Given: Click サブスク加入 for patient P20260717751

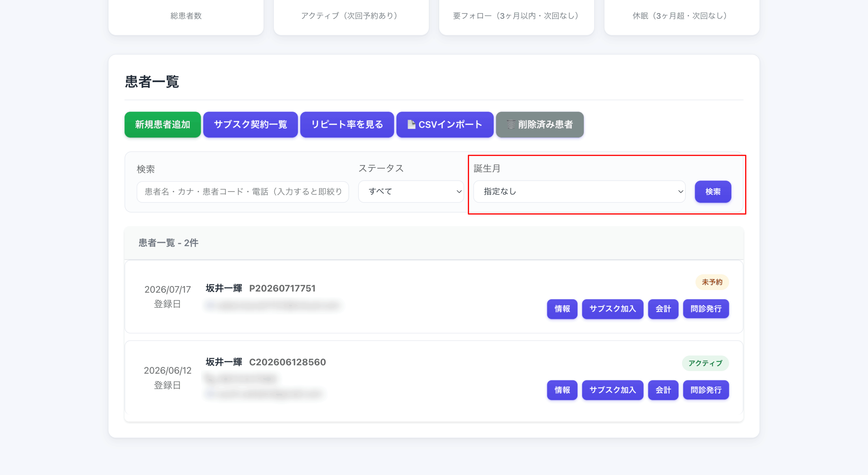Looking at the screenshot, I should click(612, 309).
